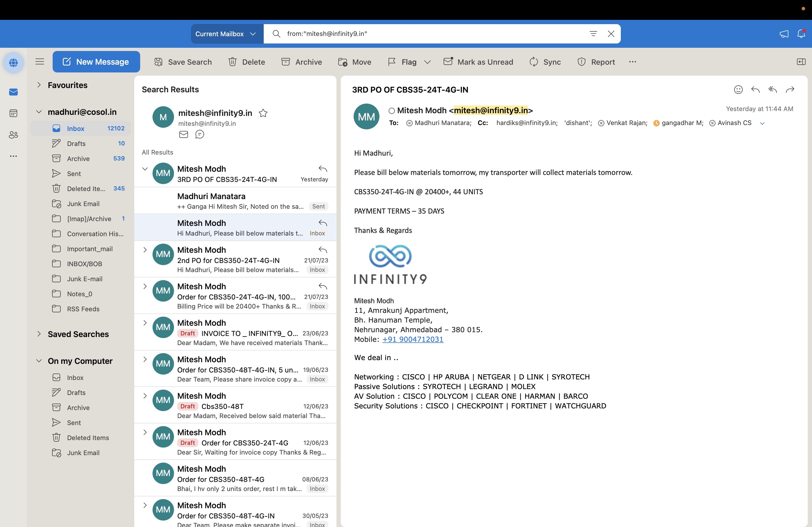The image size is (812, 527).
Task: Click the search filter options icon
Action: (593, 33)
